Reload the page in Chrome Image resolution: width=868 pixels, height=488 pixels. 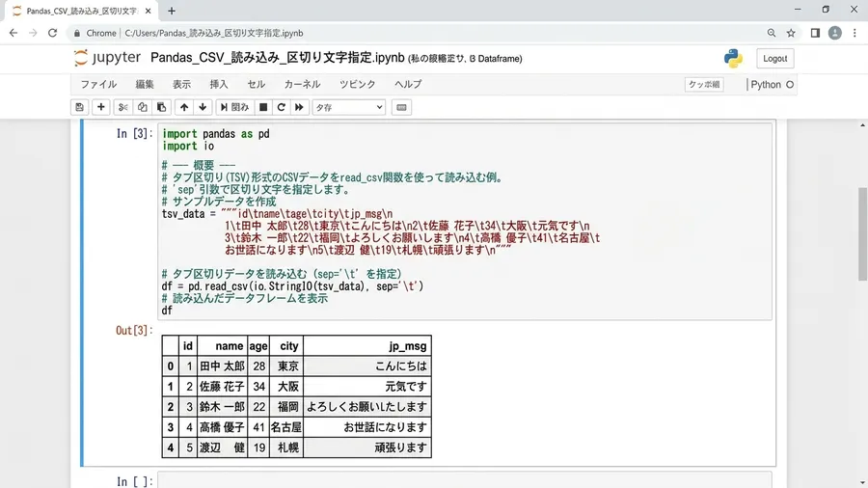[x=53, y=33]
